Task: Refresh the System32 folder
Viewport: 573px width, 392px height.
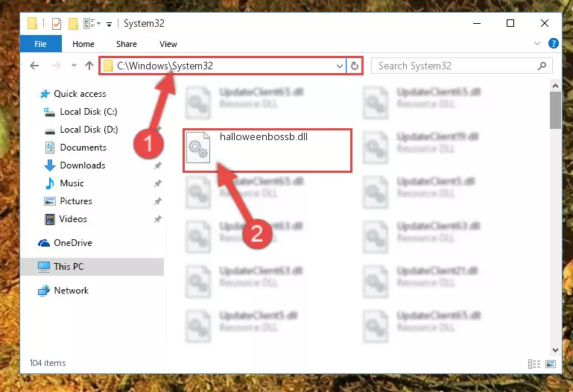Action: 355,66
